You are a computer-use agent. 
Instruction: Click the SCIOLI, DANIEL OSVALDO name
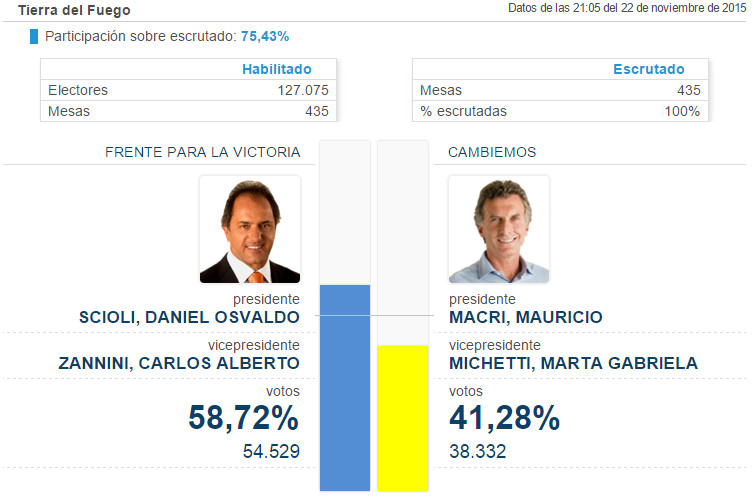pos(189,317)
